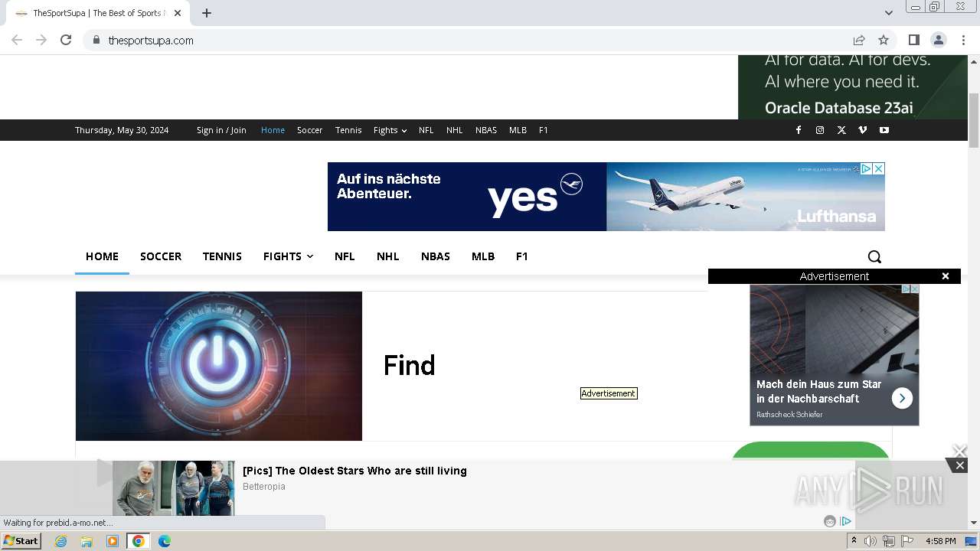Select MLB in the top dark bar
The image size is (980, 551).
click(518, 130)
